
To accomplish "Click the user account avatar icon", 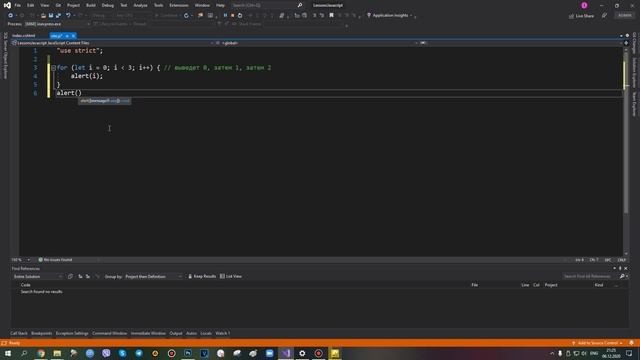I will tap(584, 5).
